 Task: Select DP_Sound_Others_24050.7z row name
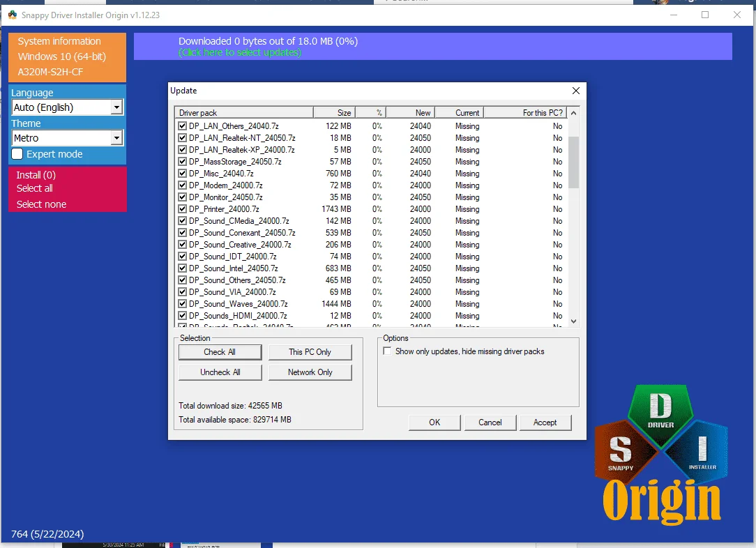tap(237, 280)
